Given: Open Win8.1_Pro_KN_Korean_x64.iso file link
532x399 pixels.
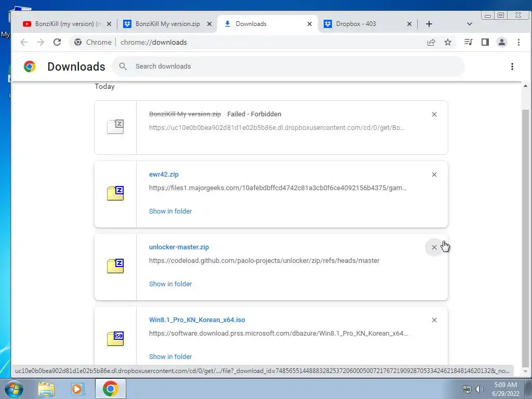Looking at the screenshot, I should 197,320.
